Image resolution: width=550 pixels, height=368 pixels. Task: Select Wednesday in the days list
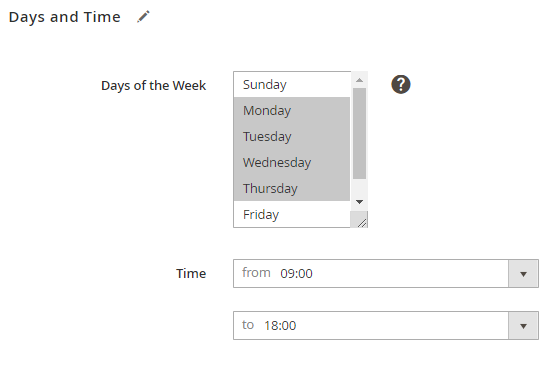(x=292, y=162)
